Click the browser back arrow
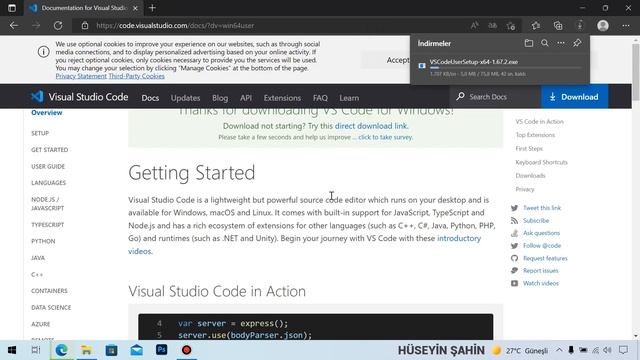The height and width of the screenshot is (360, 640). [14, 26]
